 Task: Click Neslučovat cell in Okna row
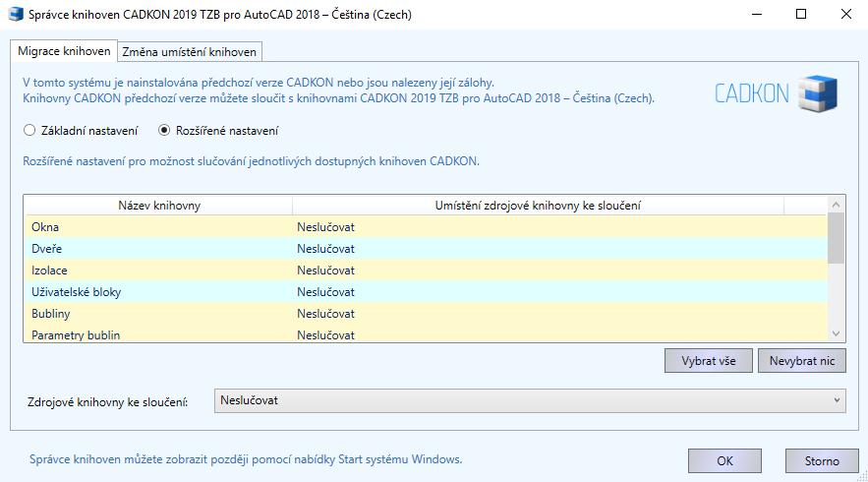click(325, 227)
